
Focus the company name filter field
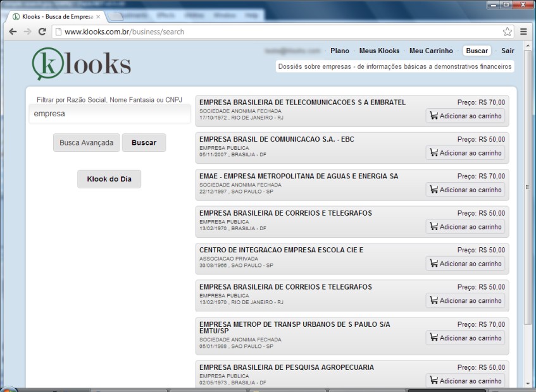pos(109,114)
